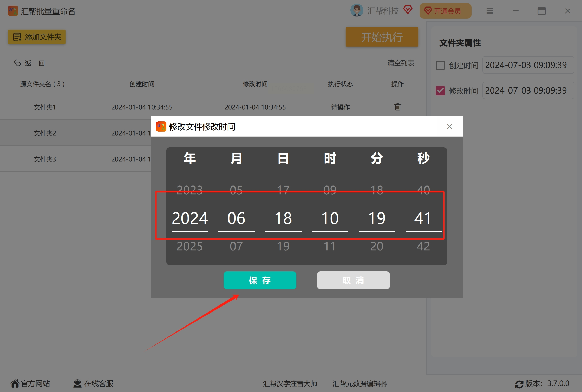Select second 42 in picker
This screenshot has width=582, height=392.
click(x=423, y=246)
